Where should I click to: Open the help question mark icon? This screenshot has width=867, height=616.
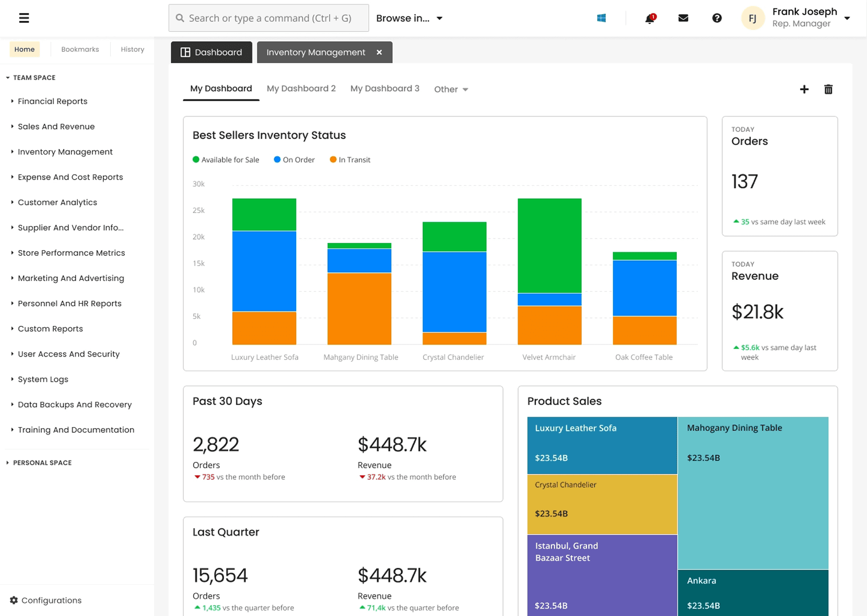click(x=717, y=18)
